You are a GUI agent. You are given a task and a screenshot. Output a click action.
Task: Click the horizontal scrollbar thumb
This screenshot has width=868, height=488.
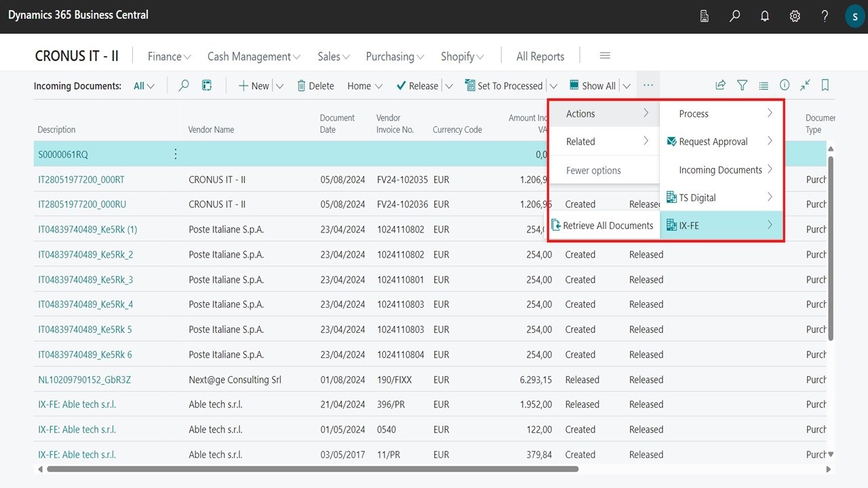[312, 469]
